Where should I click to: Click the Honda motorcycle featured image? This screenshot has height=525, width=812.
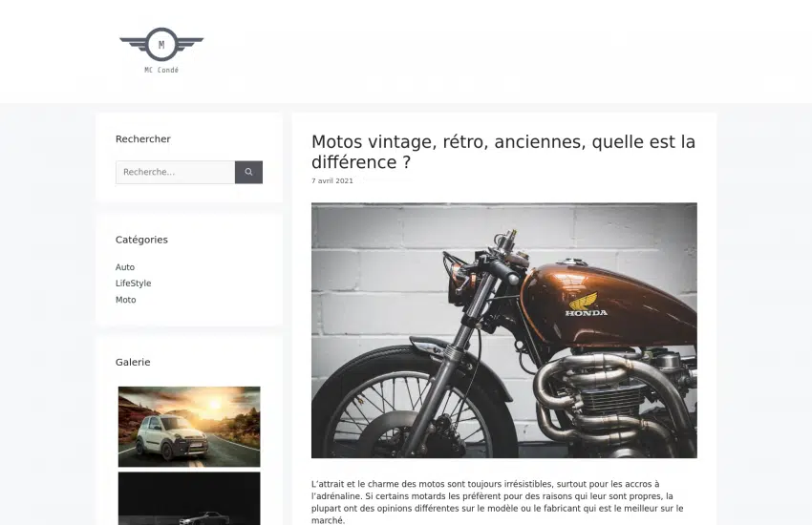503,330
